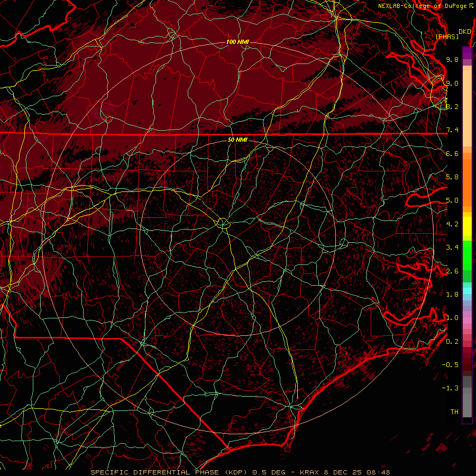Click the 5.0 value on the color scale
Image resolution: width=476 pixels, height=476 pixels.
(452, 200)
